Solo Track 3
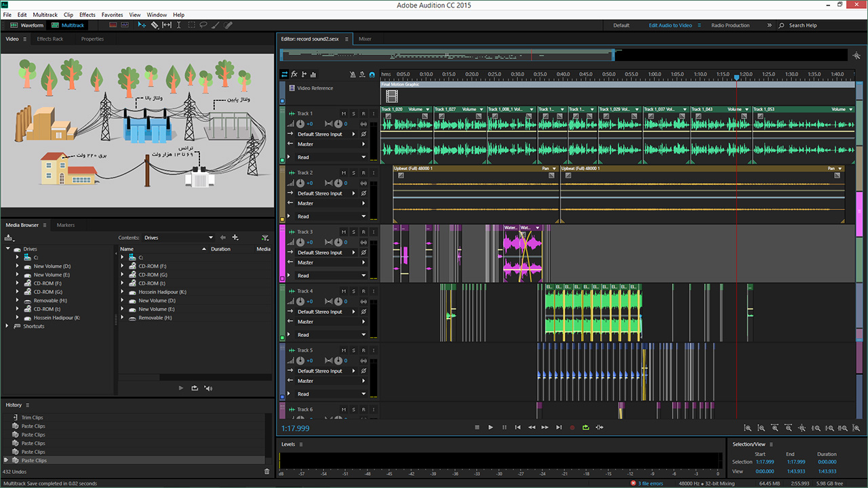 (x=353, y=232)
